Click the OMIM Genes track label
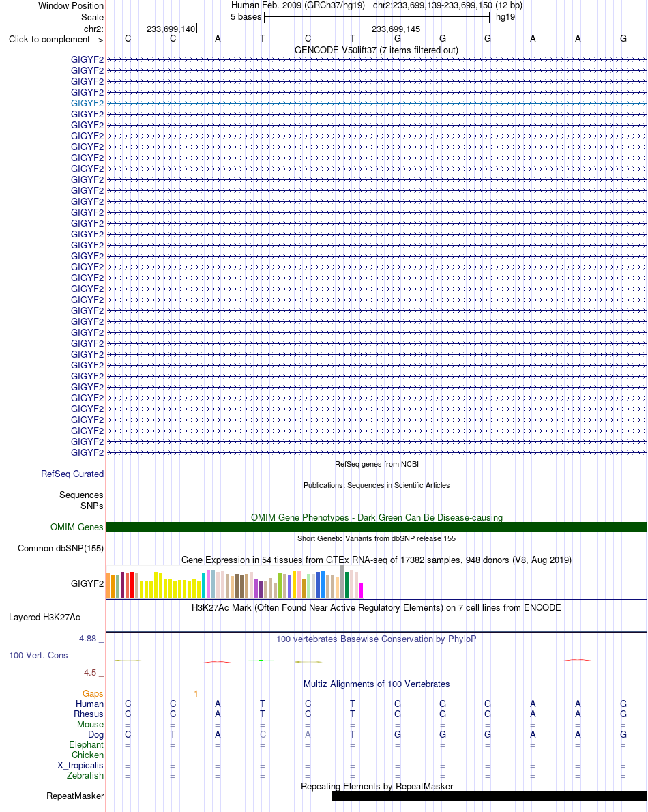 [x=76, y=527]
